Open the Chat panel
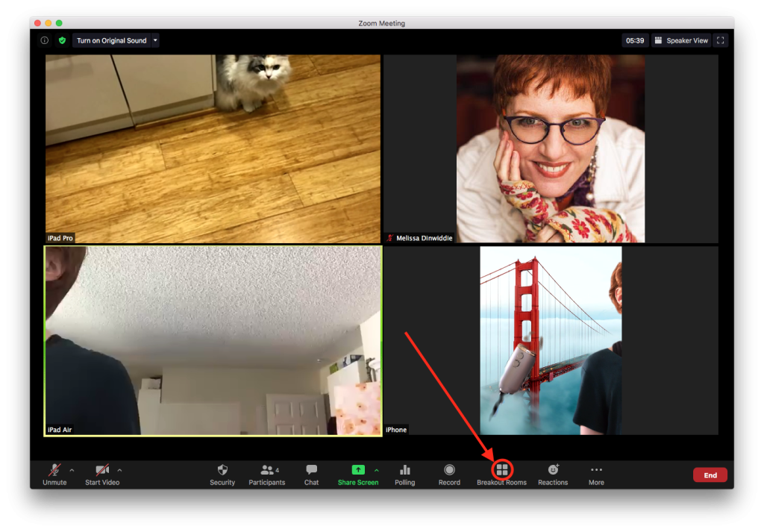Viewport: 764px width, 532px height. 311,471
